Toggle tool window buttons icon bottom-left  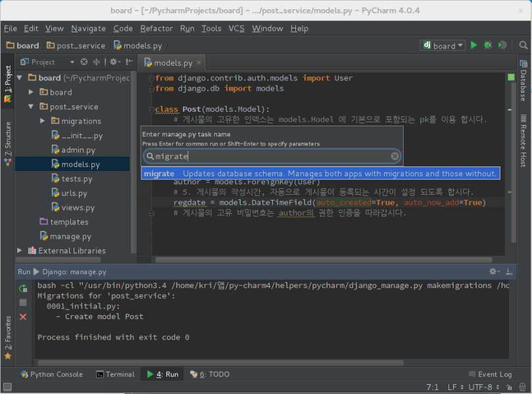(7, 387)
